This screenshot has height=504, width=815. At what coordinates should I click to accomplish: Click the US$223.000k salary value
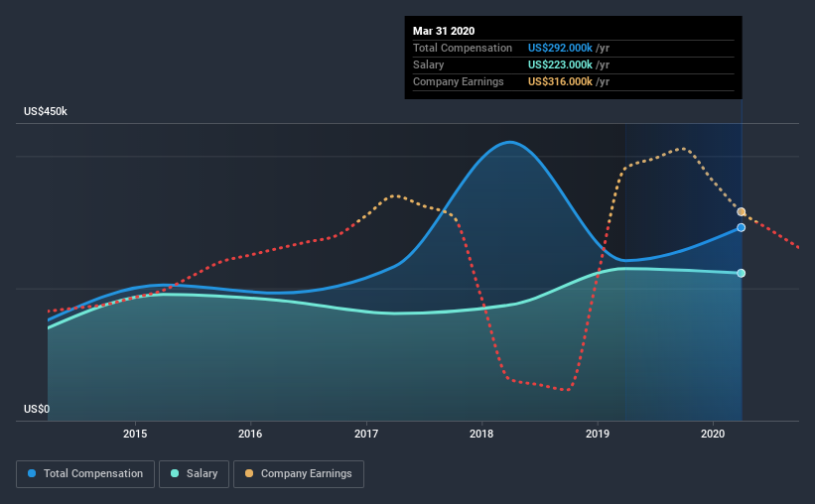560,64
